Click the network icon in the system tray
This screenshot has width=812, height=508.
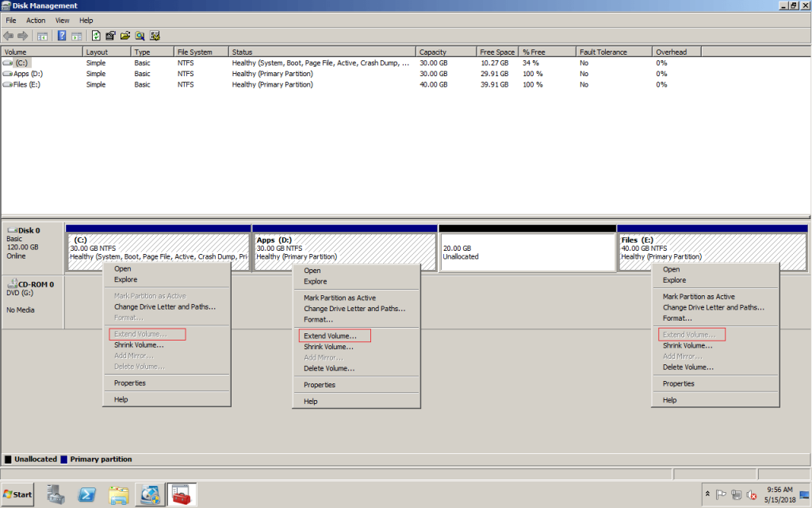pyautogui.click(x=736, y=495)
